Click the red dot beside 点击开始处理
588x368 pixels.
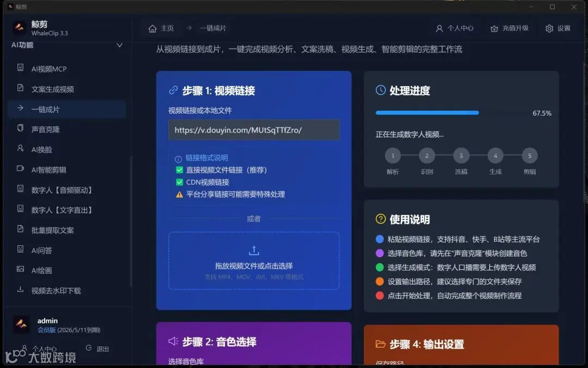pyautogui.click(x=379, y=295)
